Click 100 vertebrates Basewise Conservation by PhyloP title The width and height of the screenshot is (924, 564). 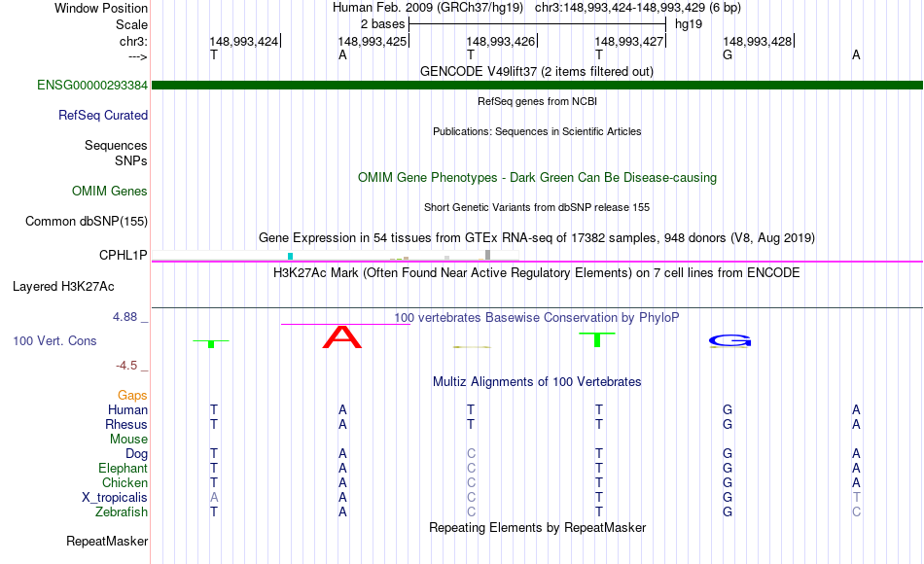pyautogui.click(x=537, y=317)
